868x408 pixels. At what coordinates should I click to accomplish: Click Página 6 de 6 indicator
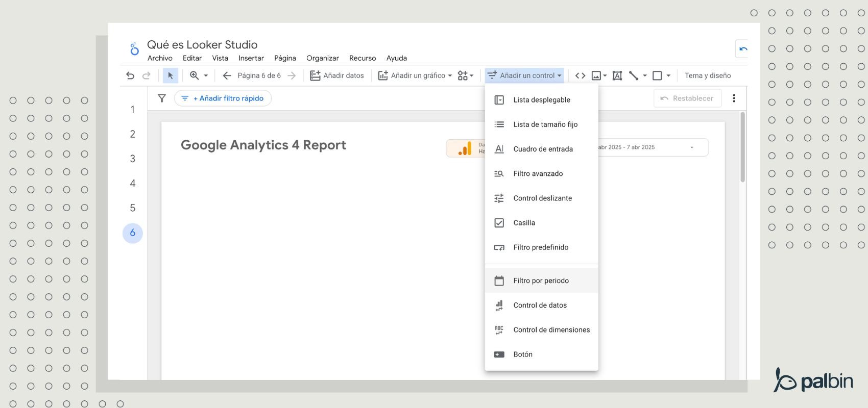(x=259, y=75)
